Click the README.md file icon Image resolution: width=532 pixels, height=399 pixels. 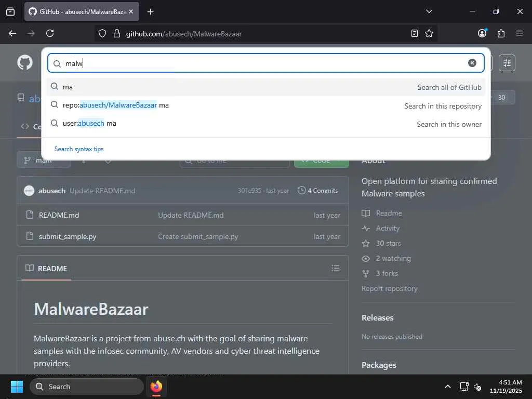pyautogui.click(x=30, y=215)
